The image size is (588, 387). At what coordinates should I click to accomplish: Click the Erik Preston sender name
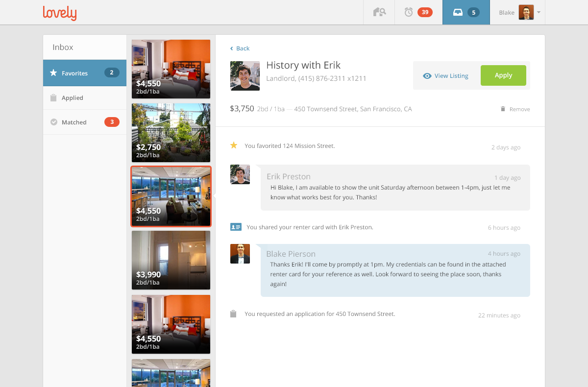click(x=289, y=176)
